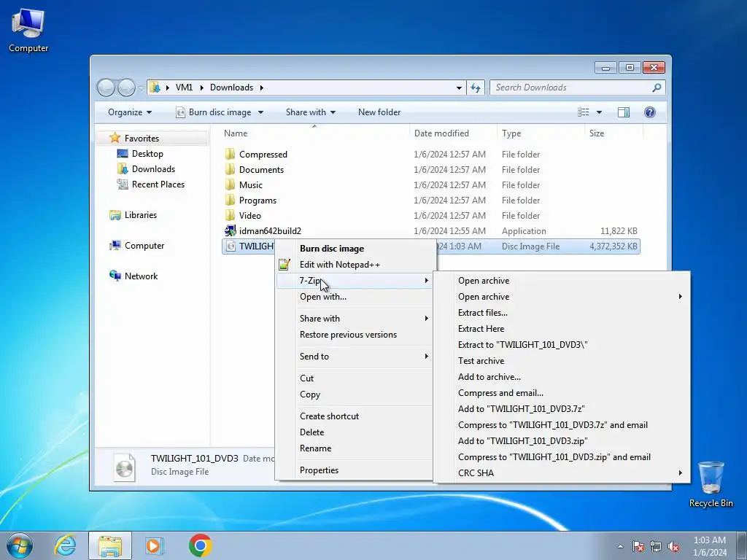747x560 pixels.
Task: Click the refresh button beside address bar
Action: tap(476, 87)
